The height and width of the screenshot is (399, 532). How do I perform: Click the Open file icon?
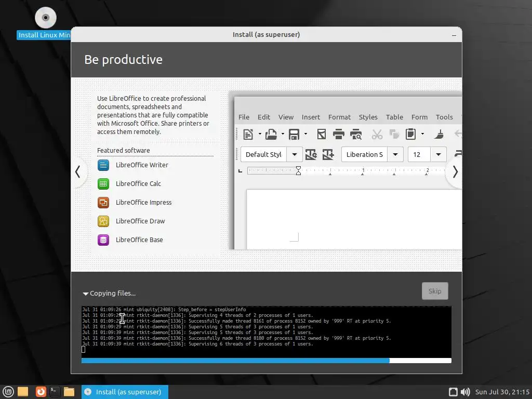pos(271,135)
